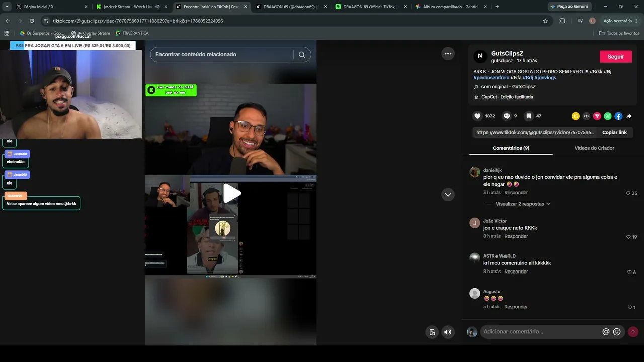Click the 'Peça ao Gemini' button
Screen dimensions: 644x362
pos(570,7)
